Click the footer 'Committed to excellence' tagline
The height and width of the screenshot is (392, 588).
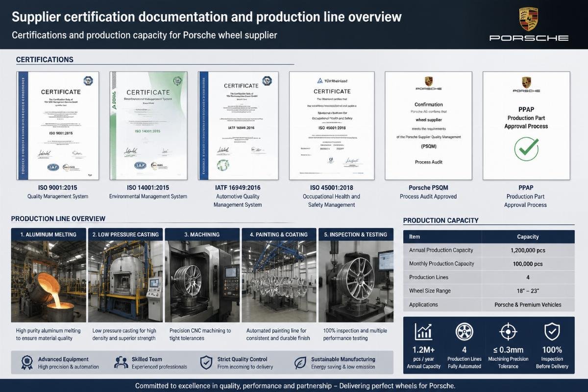tap(295, 385)
